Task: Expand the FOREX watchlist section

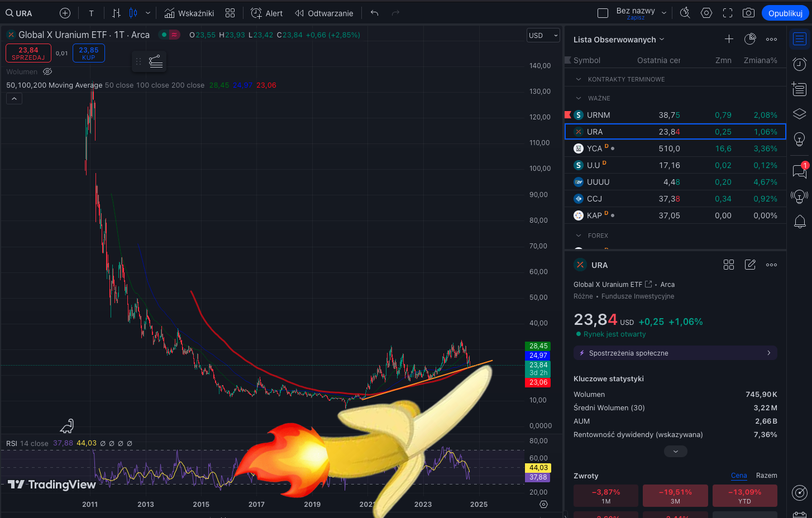Action: pyautogui.click(x=579, y=236)
